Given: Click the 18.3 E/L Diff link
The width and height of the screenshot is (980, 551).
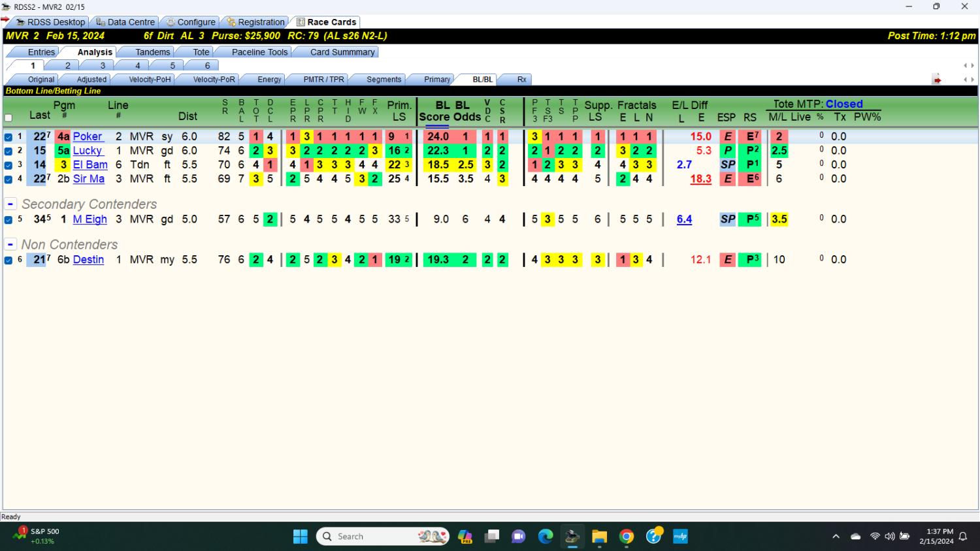Looking at the screenshot, I should [700, 179].
